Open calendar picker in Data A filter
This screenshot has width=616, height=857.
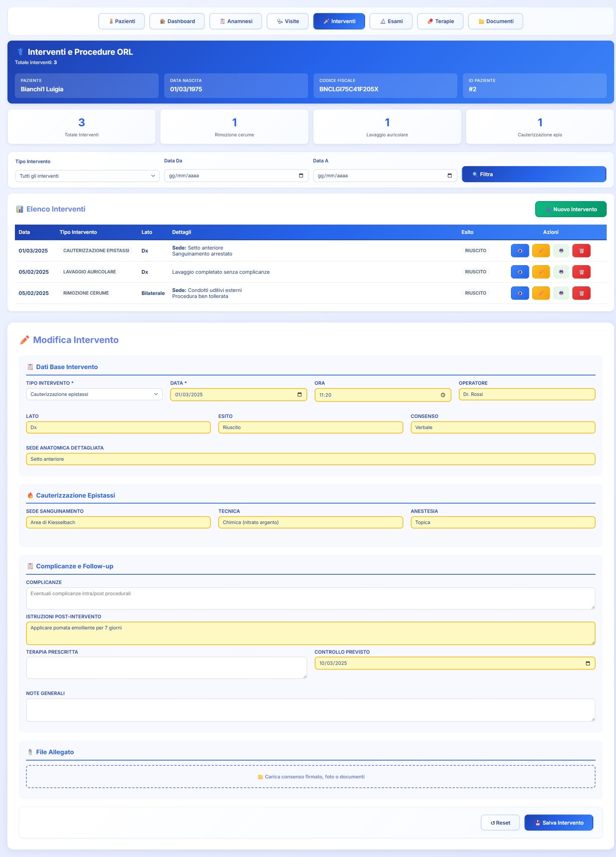click(450, 175)
